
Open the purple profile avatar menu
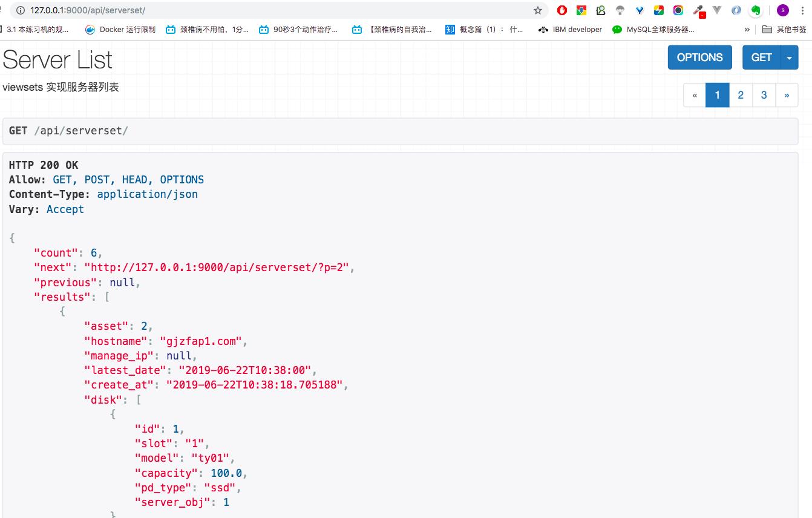coord(783,10)
